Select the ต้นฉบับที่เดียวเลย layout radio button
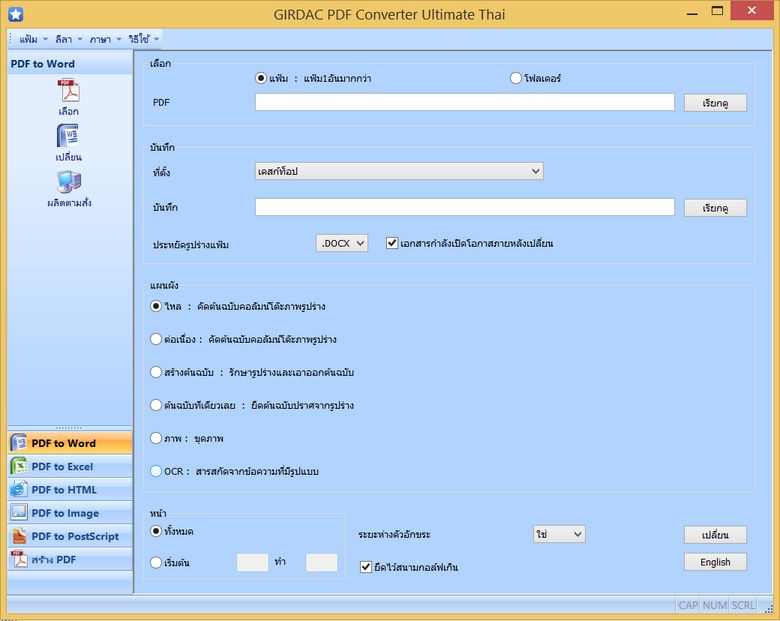Screen dimensions: 780x621 click(x=156, y=405)
